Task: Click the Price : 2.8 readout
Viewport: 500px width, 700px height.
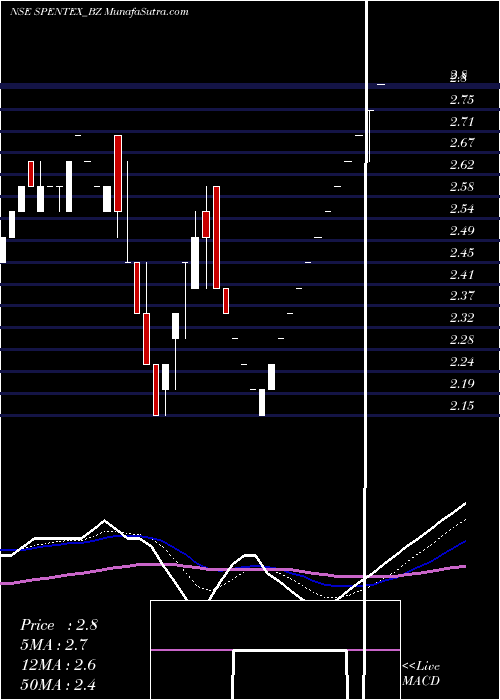Action: (59, 625)
